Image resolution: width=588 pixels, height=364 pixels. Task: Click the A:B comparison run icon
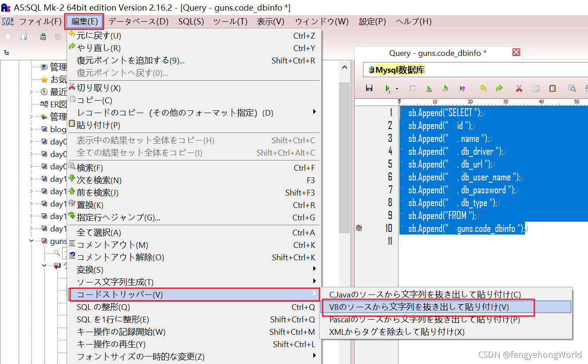pyautogui.click(x=429, y=88)
